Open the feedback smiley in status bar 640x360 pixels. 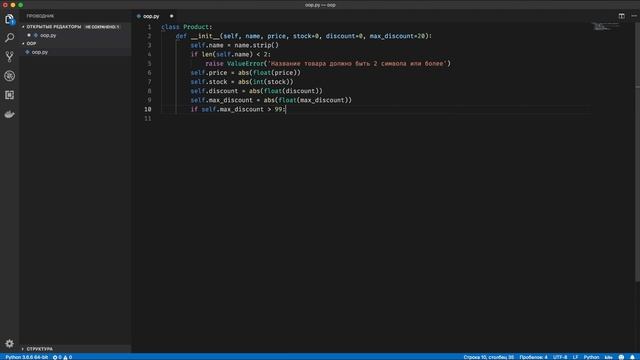click(x=621, y=357)
